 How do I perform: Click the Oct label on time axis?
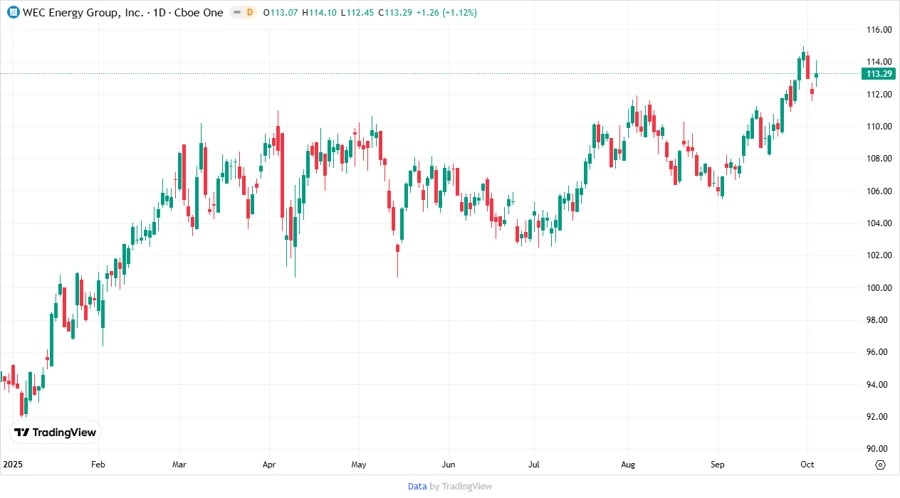(806, 465)
